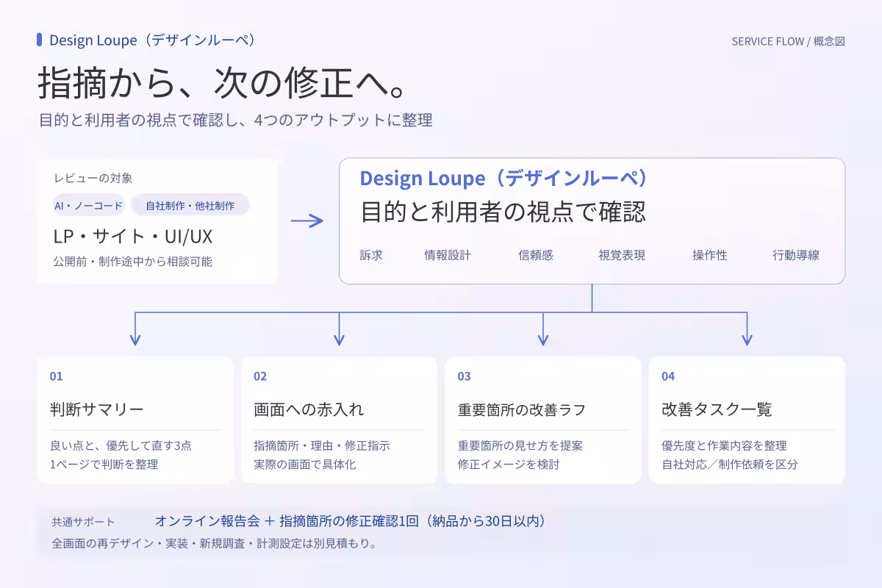This screenshot has width=882, height=588.
Task: Open the '画面への赤入れ' card title
Action: tap(309, 409)
